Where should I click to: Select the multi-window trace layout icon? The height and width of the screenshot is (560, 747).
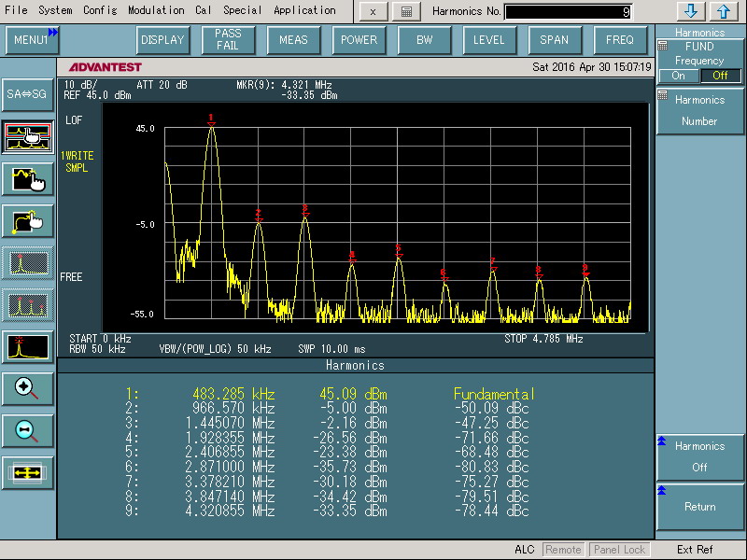27,136
